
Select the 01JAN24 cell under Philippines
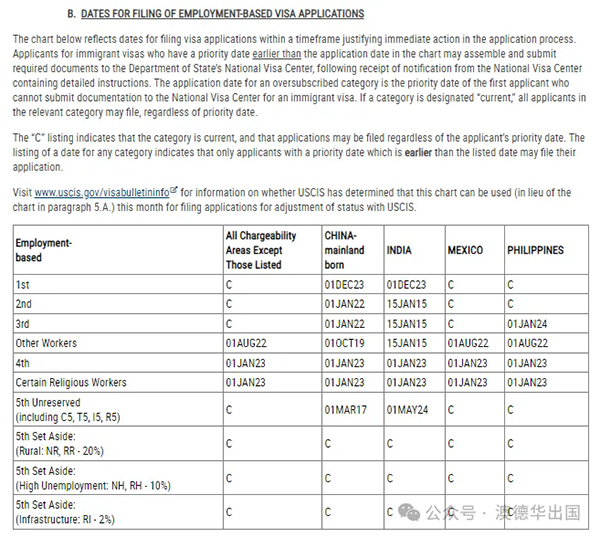tap(529, 323)
